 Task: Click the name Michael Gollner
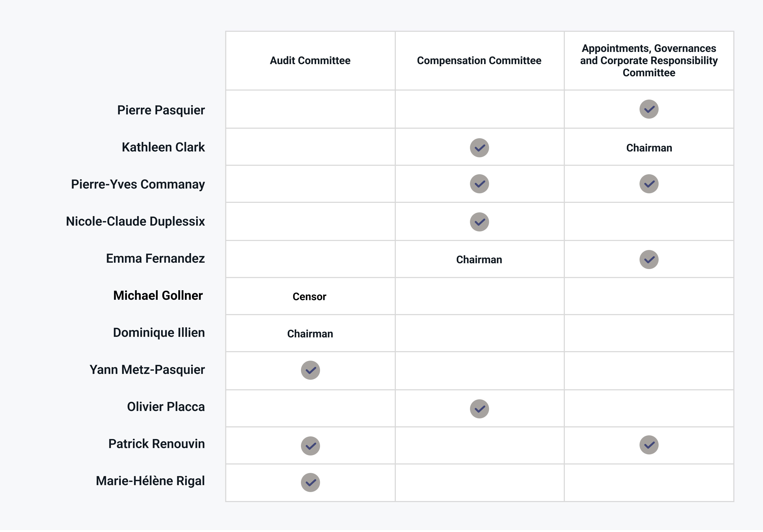(158, 295)
